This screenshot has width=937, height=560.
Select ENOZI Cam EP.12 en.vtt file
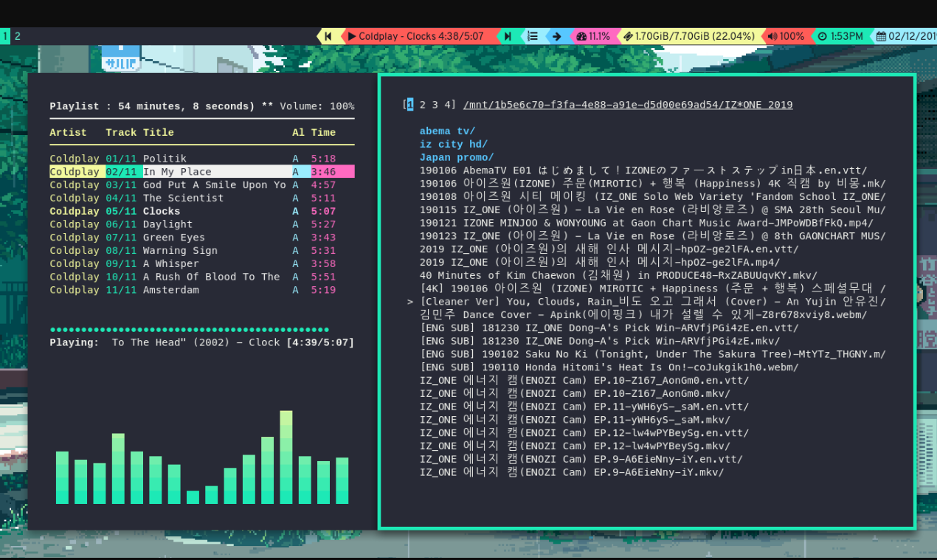(584, 433)
